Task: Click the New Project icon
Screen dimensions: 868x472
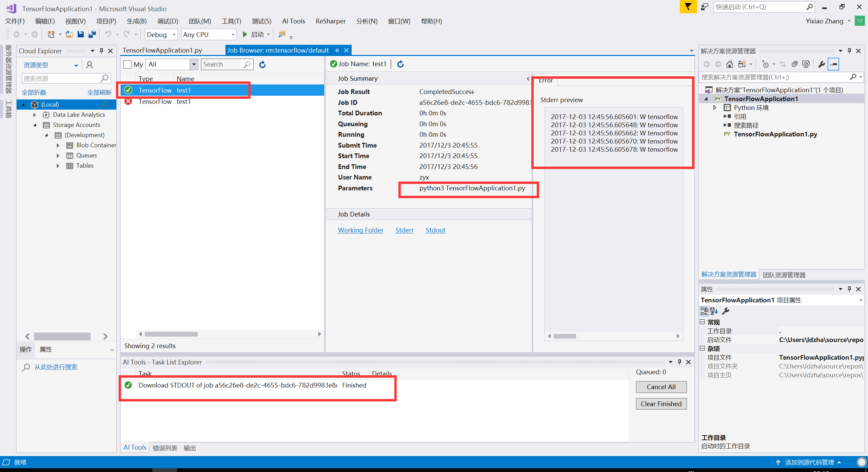Action: pos(51,34)
